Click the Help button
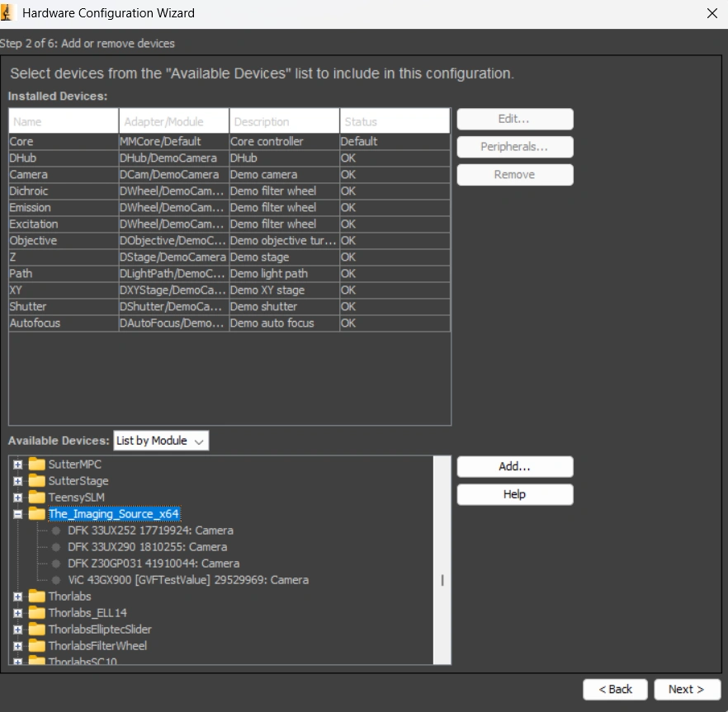 pos(514,494)
